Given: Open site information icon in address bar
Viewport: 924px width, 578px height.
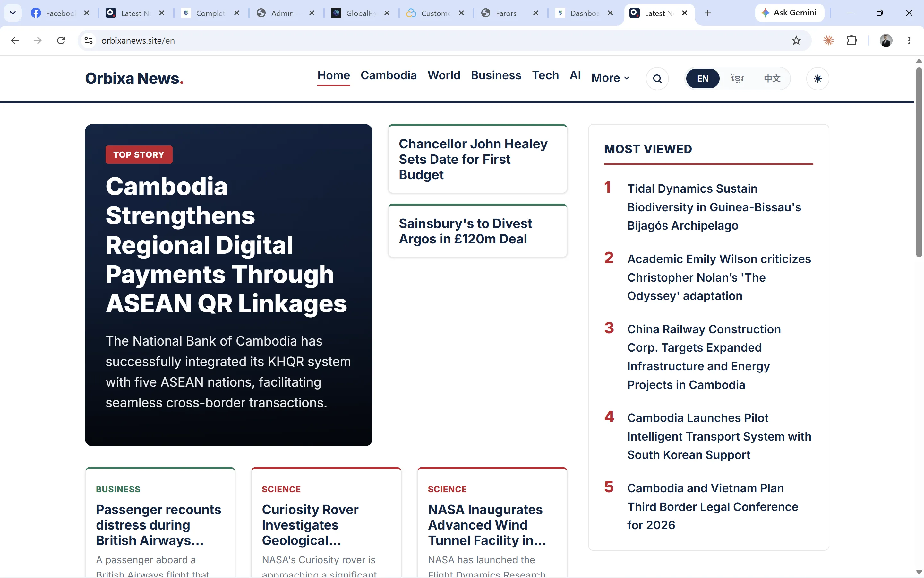Looking at the screenshot, I should (89, 40).
